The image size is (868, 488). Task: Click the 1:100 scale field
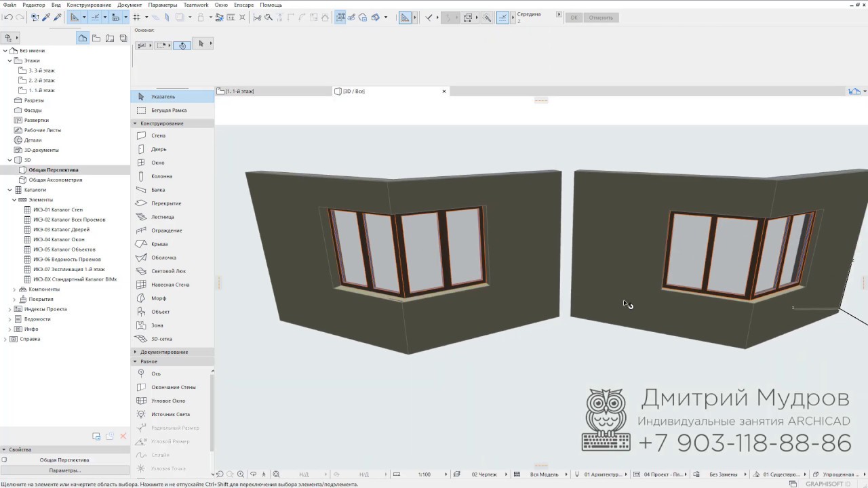(x=425, y=474)
